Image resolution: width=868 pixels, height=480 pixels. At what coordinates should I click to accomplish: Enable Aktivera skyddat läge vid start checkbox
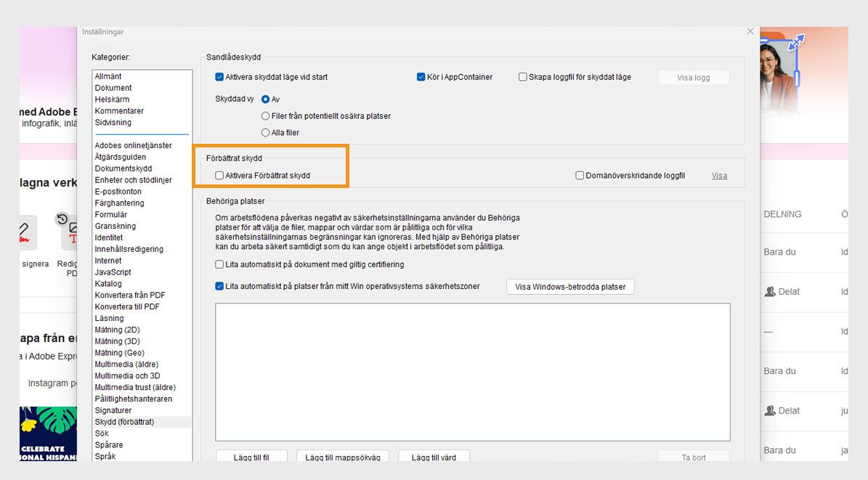(x=219, y=77)
